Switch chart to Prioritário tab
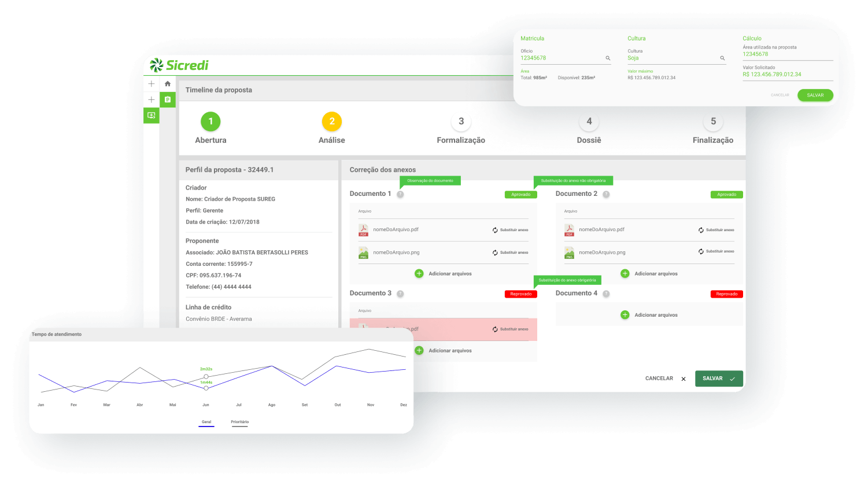Image resolution: width=868 pixels, height=486 pixels. pos(240,422)
